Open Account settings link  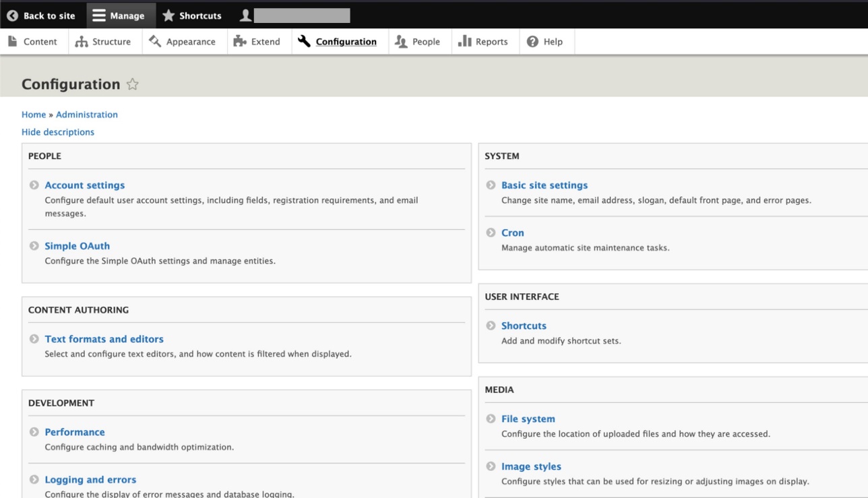coord(85,185)
